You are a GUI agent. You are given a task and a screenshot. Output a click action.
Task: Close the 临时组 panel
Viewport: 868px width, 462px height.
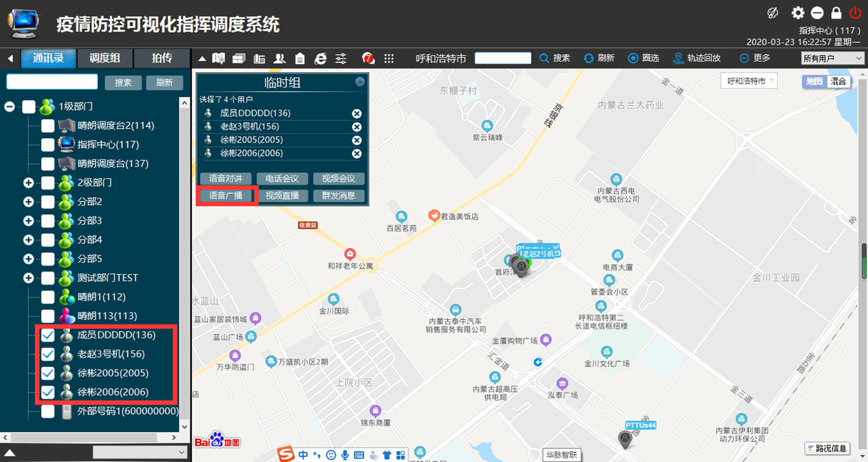360,82
